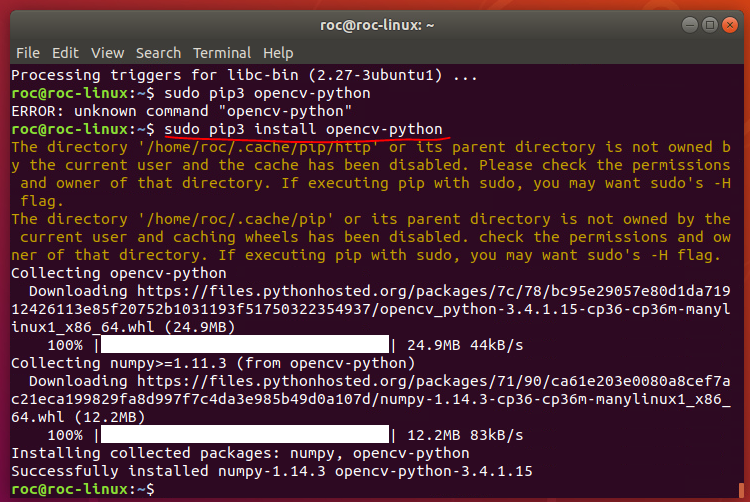Open the Help menu
This screenshot has width=750, height=502.
(x=278, y=53)
